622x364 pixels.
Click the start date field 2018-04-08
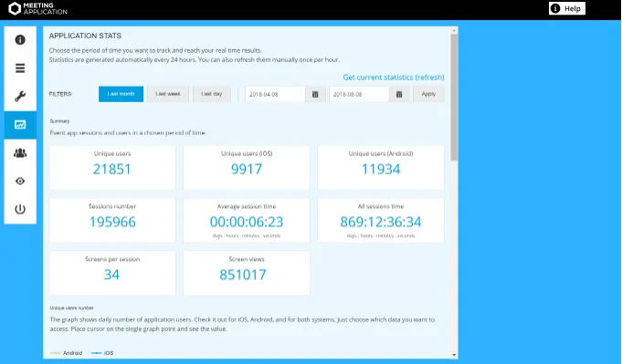[x=275, y=94]
